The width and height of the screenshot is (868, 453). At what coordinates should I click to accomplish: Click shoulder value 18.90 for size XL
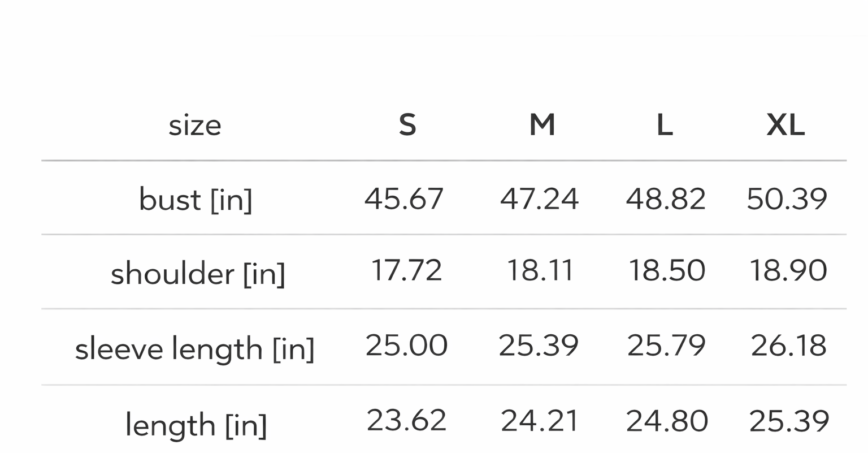coord(788,270)
